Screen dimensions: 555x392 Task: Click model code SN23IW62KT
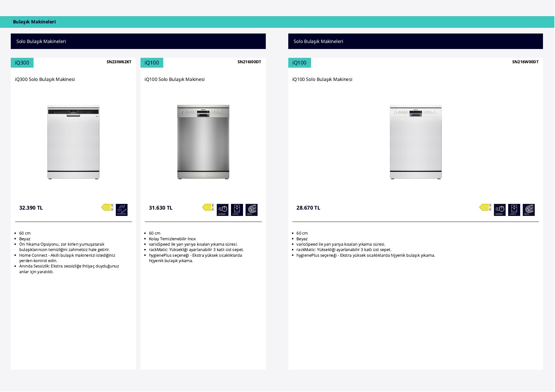(119, 62)
